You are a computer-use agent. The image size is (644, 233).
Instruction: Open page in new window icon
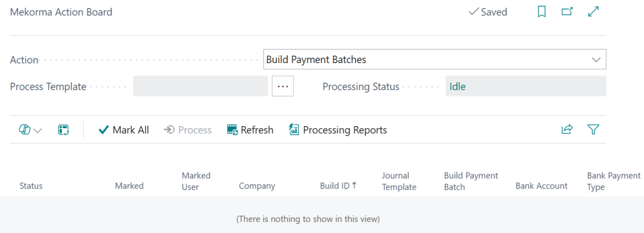[567, 12]
